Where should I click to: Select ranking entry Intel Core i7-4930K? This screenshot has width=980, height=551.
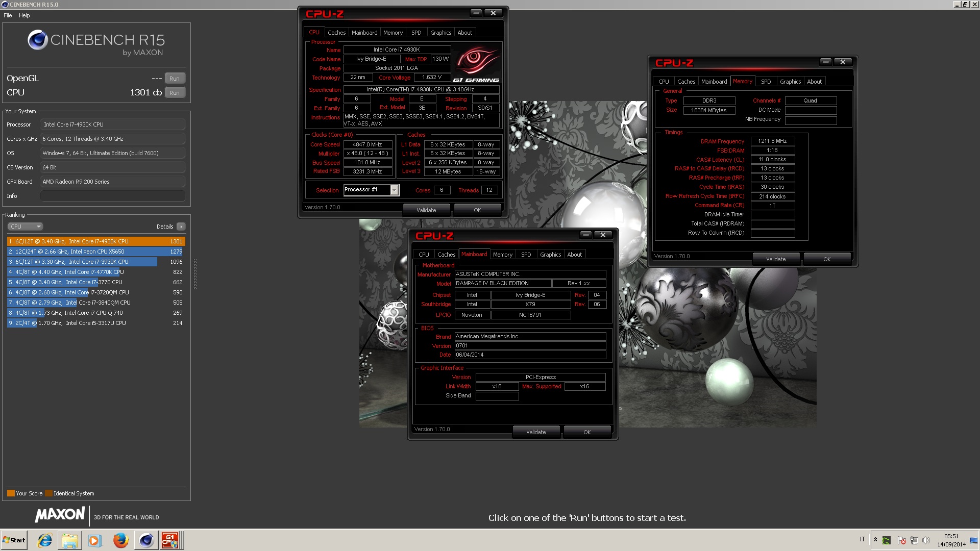pos(96,241)
